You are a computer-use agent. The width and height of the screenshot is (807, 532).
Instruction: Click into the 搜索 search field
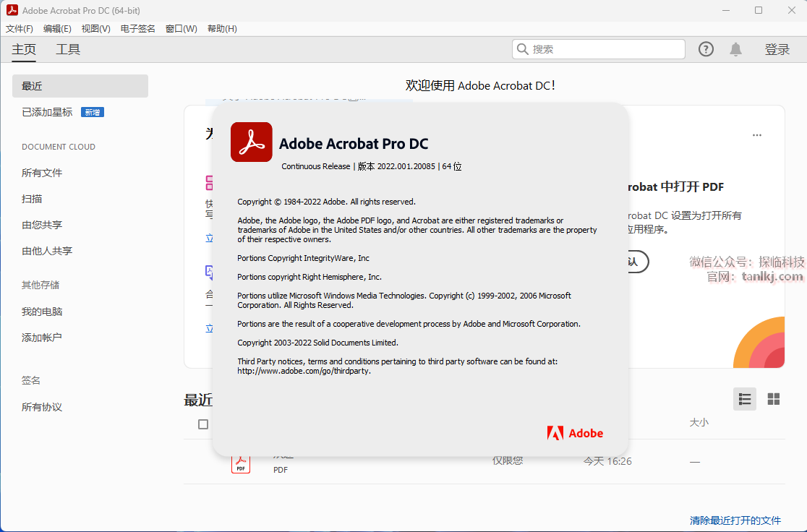tap(599, 49)
